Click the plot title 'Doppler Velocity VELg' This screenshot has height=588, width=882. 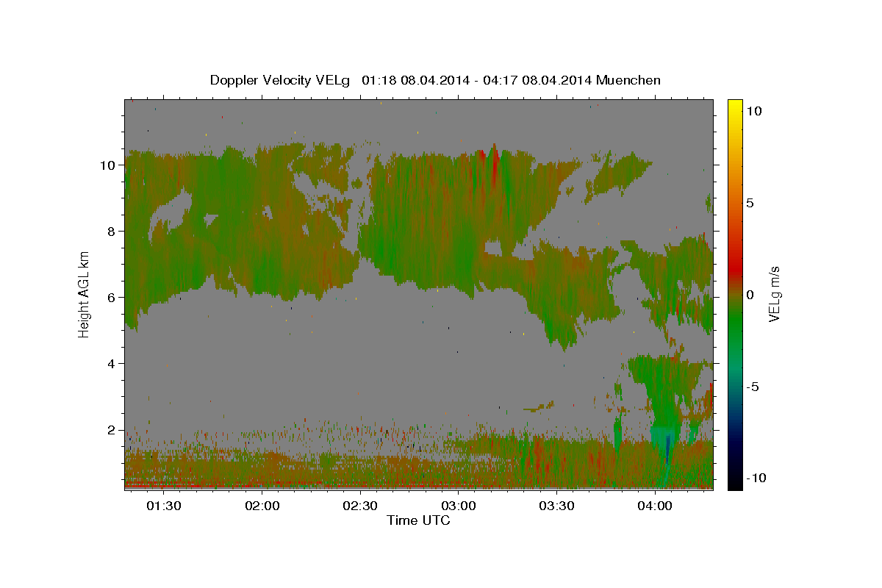point(281,80)
